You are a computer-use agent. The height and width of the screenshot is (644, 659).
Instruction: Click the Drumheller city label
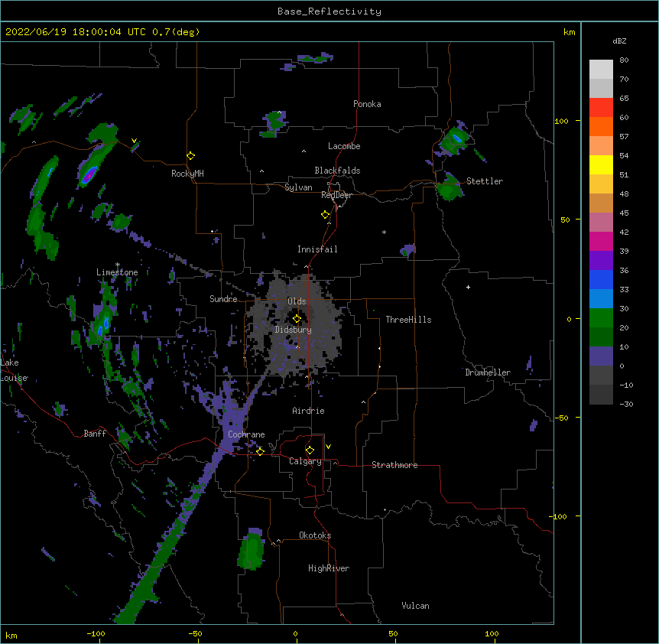488,372
